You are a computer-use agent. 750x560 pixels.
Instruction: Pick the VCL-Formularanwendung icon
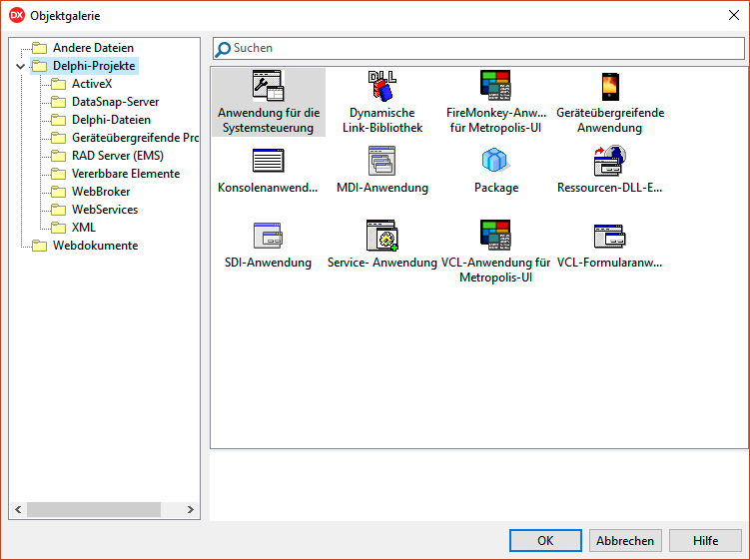point(610,236)
